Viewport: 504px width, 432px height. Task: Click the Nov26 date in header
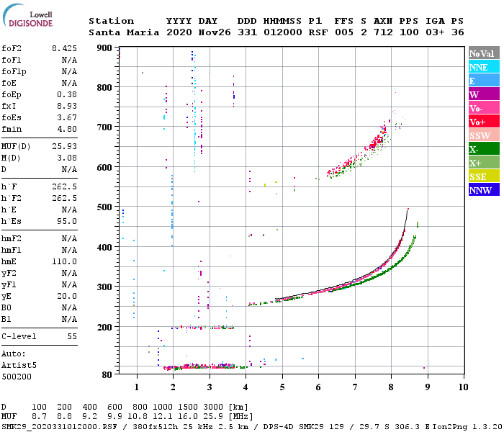pos(215,32)
